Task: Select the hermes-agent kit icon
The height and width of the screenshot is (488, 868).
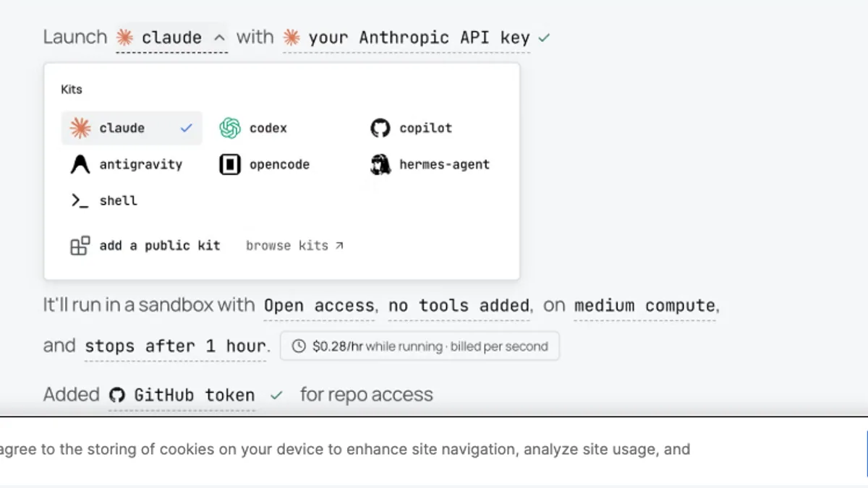Action: point(380,164)
